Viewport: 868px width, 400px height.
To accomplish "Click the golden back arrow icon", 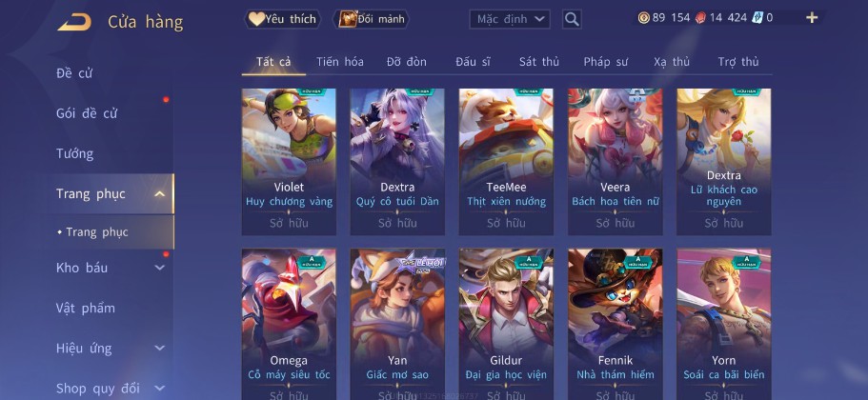I will click(x=74, y=22).
